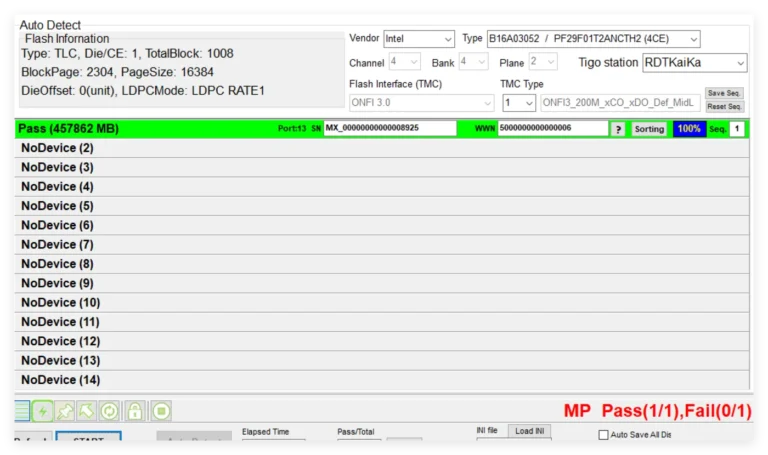Click the SN field MX_00000000000008925
Viewport: 768px width, 455px height.
coord(390,128)
